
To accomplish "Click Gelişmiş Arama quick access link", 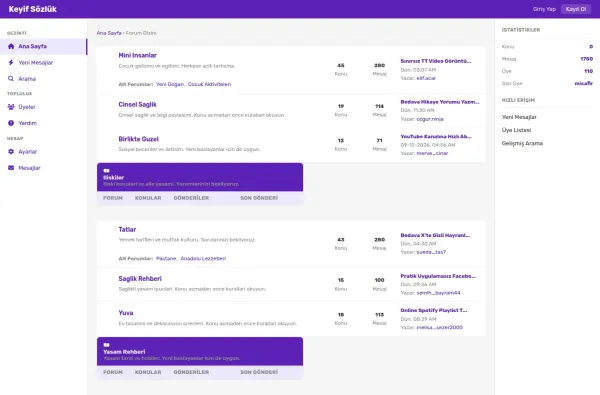I will coord(522,143).
